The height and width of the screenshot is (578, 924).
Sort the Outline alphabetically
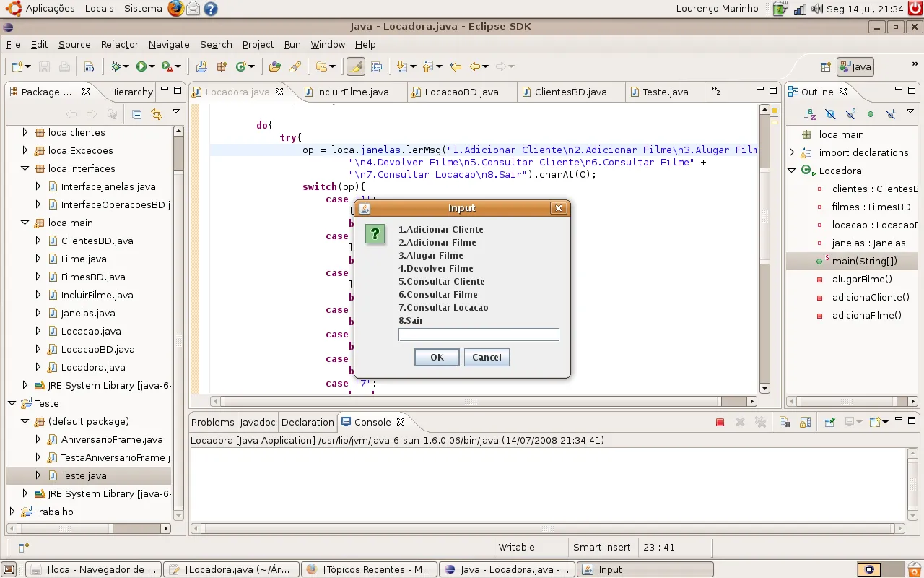(810, 114)
